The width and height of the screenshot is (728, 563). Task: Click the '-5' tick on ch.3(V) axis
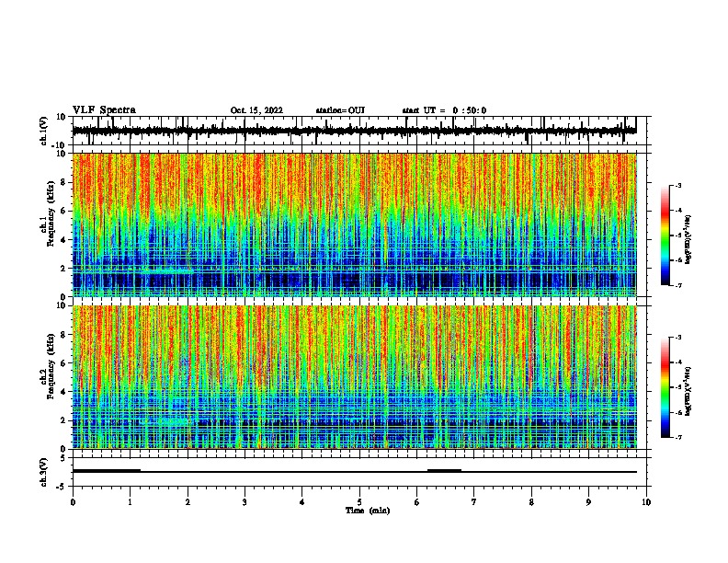point(63,487)
